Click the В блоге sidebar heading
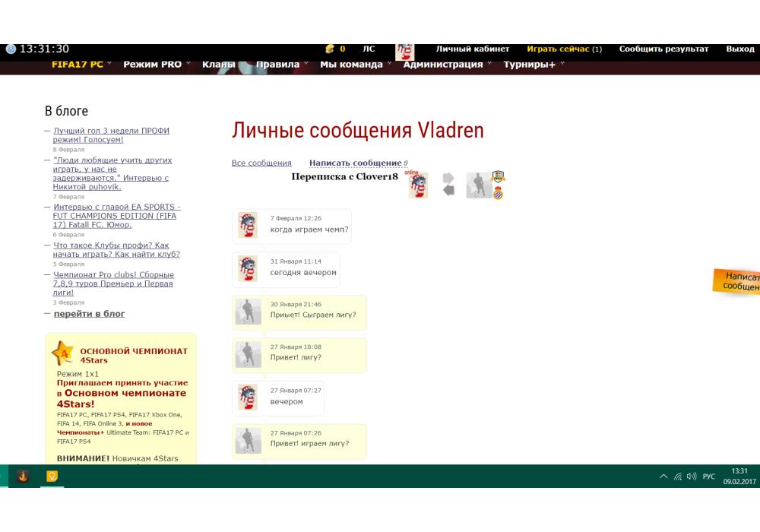This screenshot has width=760, height=532. point(66,111)
